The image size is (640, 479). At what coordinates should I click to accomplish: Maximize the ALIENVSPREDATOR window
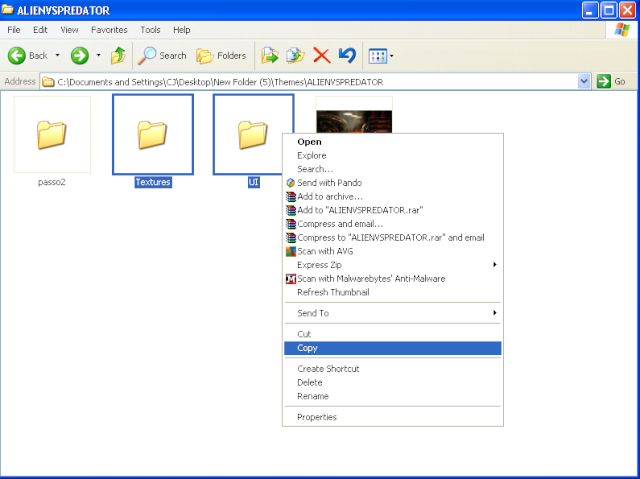(609, 10)
